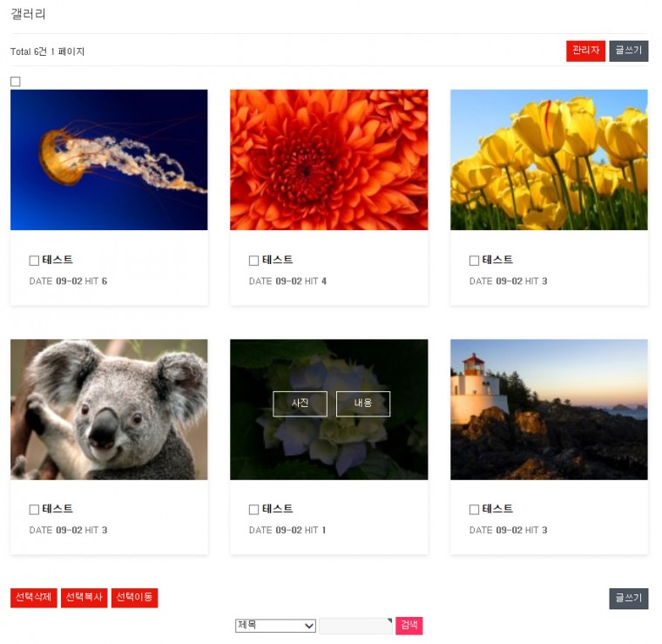Click the 선택복사 button
The height and width of the screenshot is (644, 662).
(84, 598)
